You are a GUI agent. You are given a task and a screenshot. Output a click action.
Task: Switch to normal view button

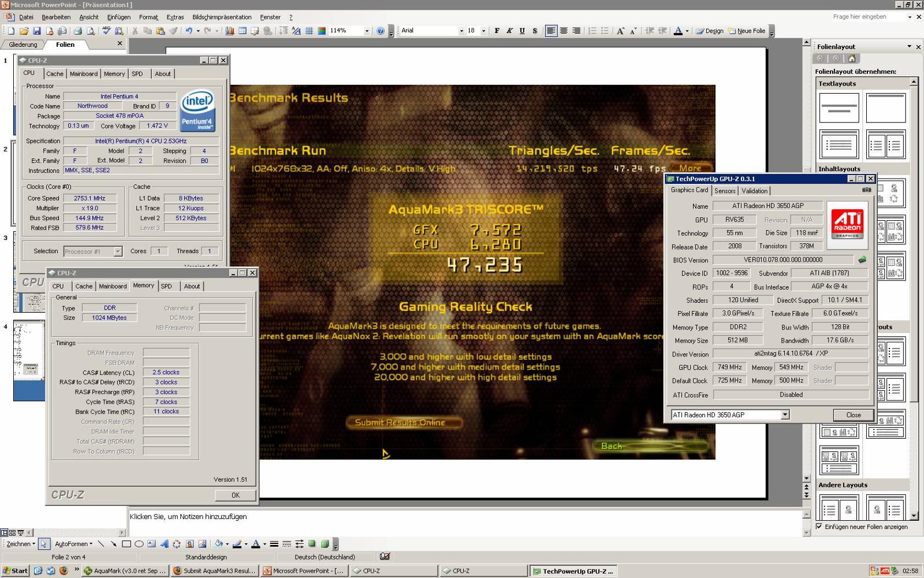pos(4,533)
